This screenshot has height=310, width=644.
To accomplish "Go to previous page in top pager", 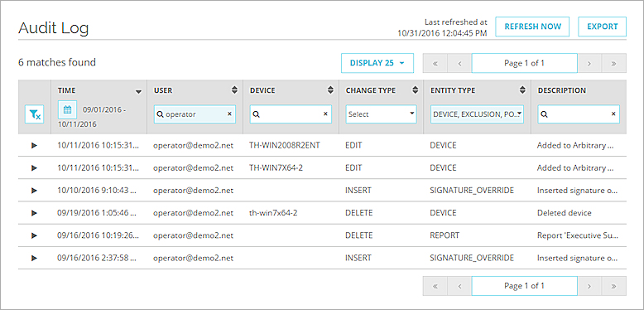I will 459,63.
